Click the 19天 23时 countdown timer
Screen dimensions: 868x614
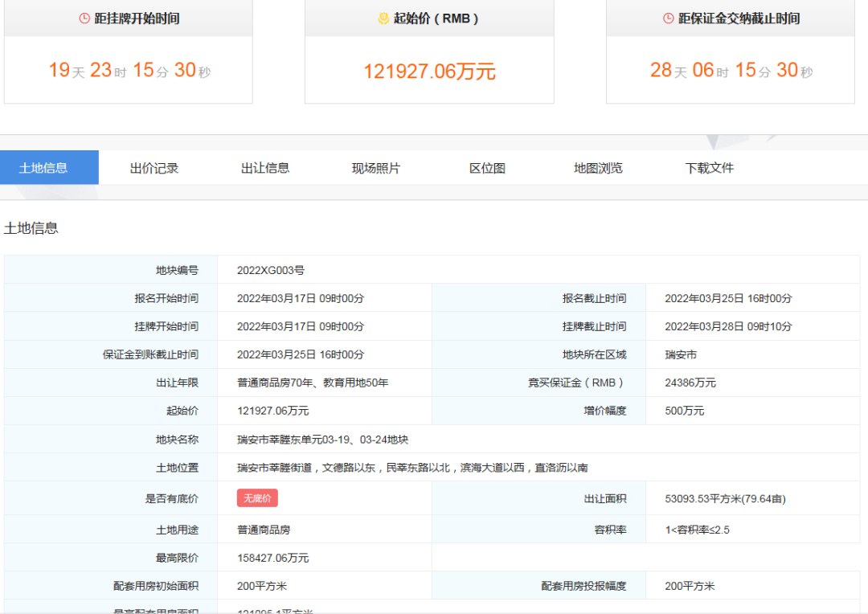point(129,70)
